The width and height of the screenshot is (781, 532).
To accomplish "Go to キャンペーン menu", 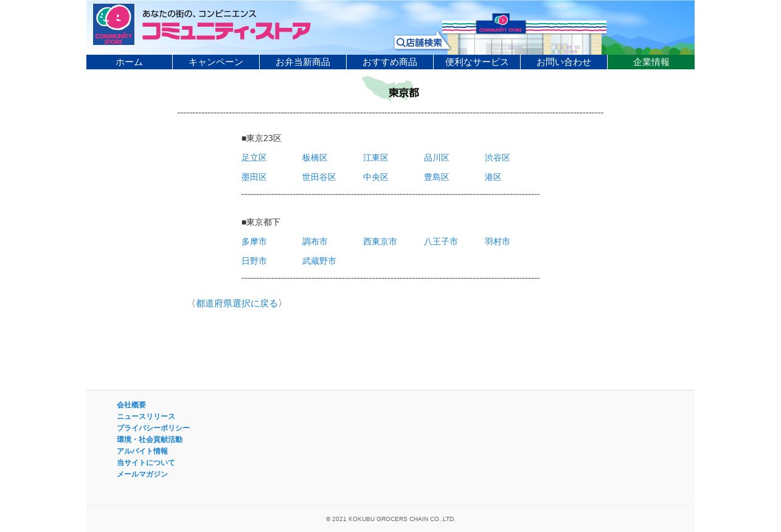I will [216, 62].
